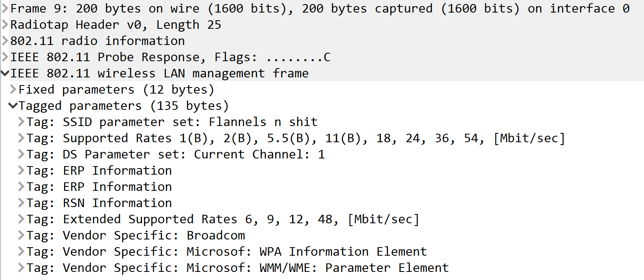Expand the WMM/WME Parameter Element tag

pos(21,268)
